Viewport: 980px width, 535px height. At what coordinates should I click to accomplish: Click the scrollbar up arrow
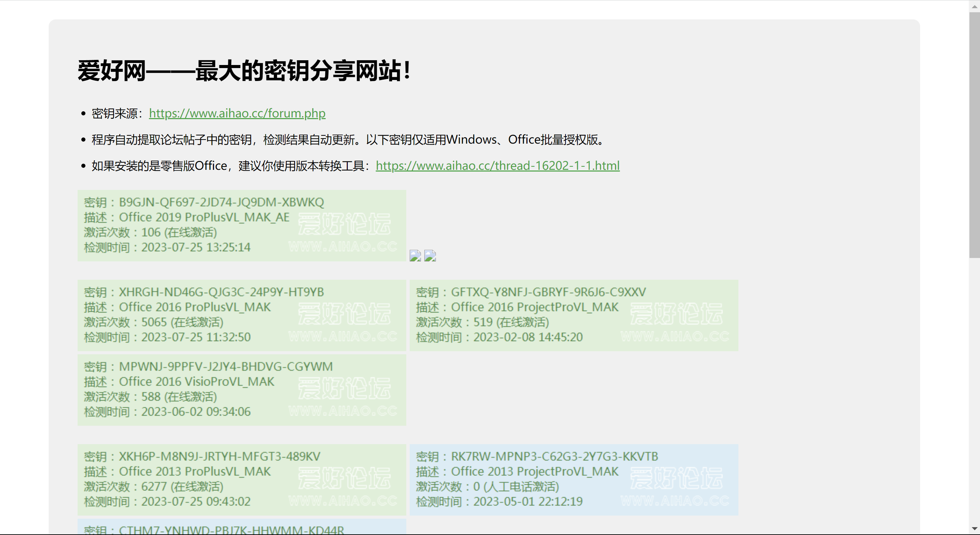[x=974, y=6]
